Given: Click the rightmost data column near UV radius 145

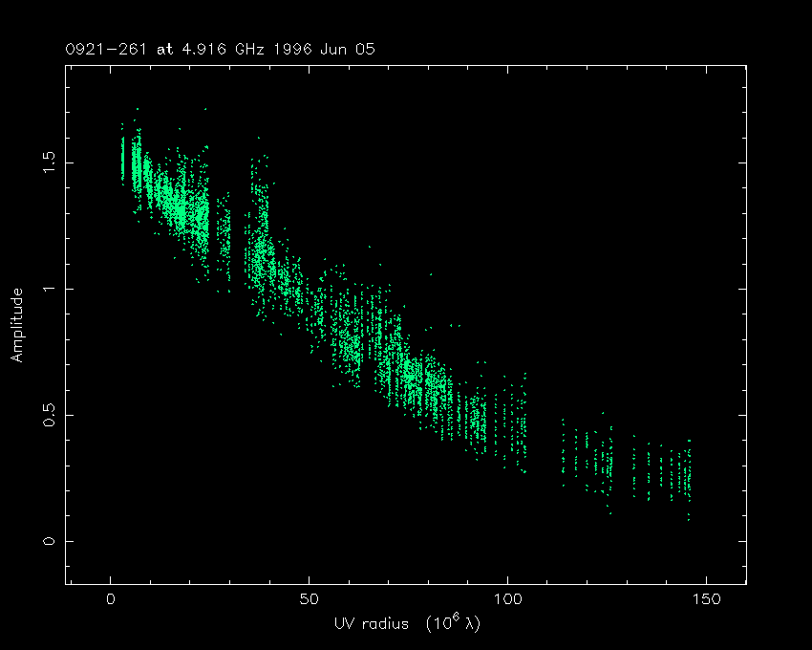Looking at the screenshot, I should [688, 478].
